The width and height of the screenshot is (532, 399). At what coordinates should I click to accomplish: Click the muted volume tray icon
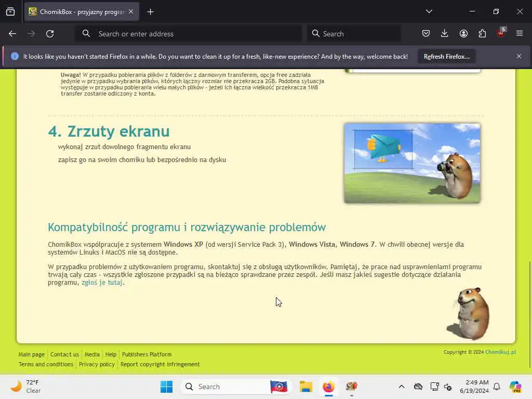point(448,387)
